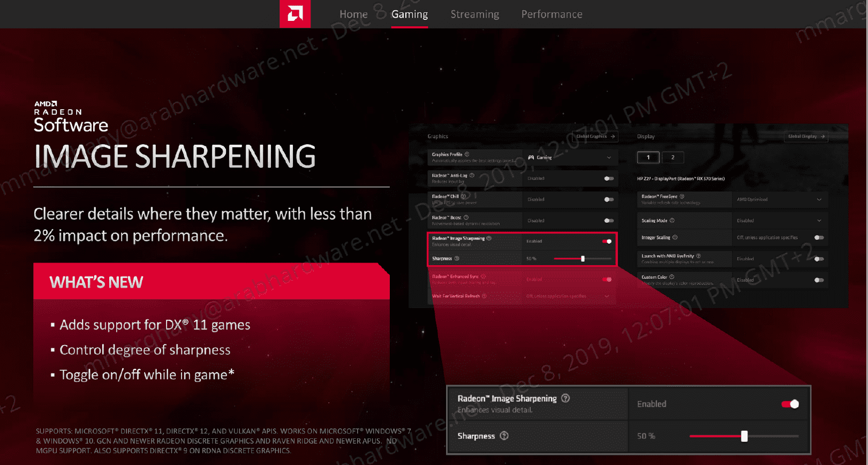
Task: Select display tab 2
Action: pos(673,157)
